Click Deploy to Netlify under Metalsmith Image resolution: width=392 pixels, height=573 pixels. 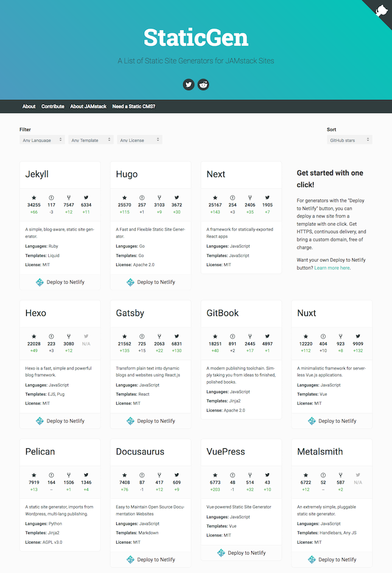(x=332, y=560)
